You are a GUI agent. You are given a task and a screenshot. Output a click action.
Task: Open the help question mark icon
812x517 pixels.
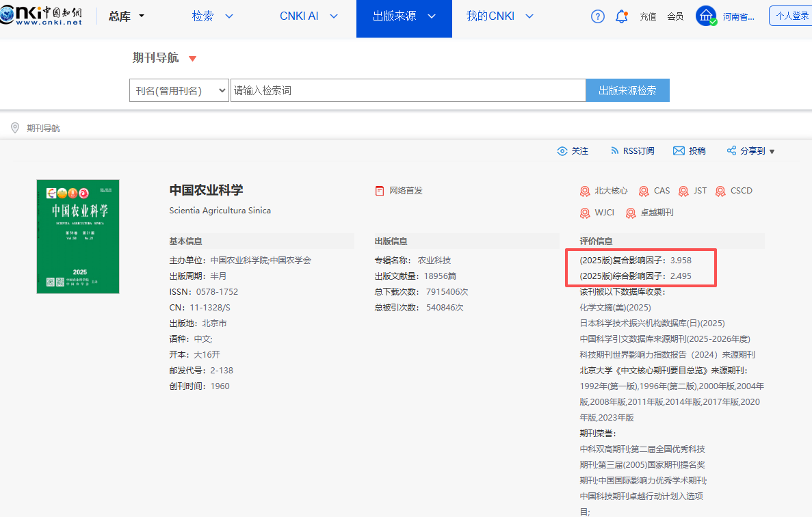click(597, 16)
